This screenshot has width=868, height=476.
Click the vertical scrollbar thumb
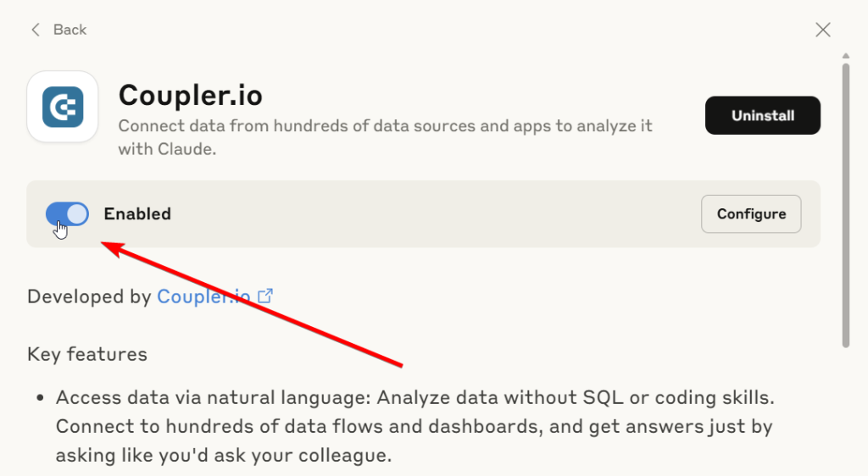[x=845, y=206]
